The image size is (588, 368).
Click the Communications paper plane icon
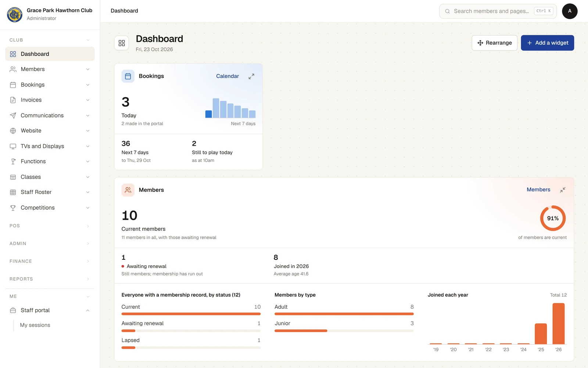[x=13, y=116]
